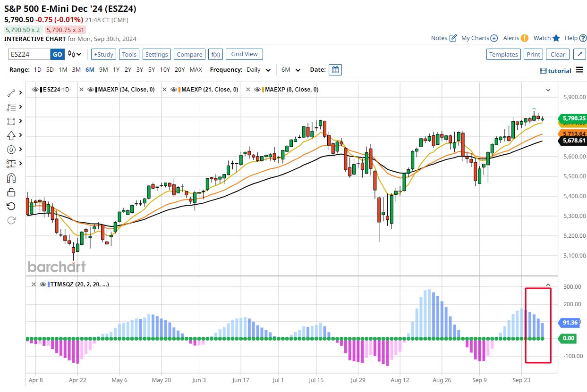Toggle eye for TTMSQZ indicator

click(x=43, y=284)
